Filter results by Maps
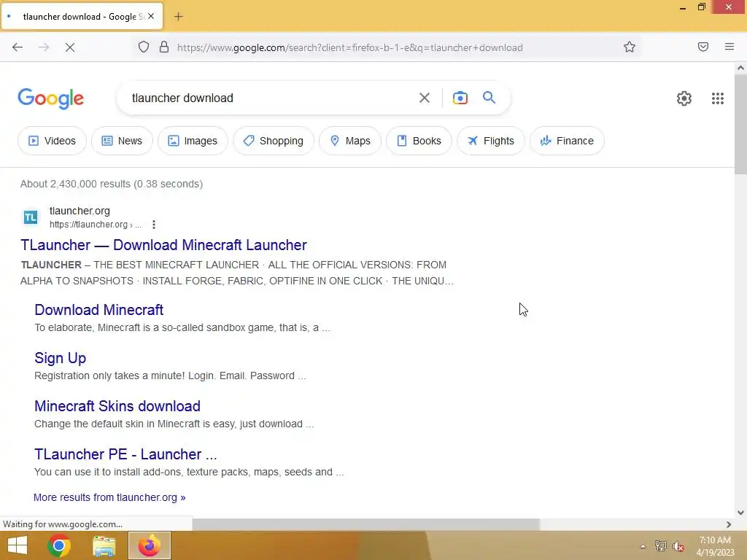Image resolution: width=747 pixels, height=560 pixels. click(x=350, y=141)
